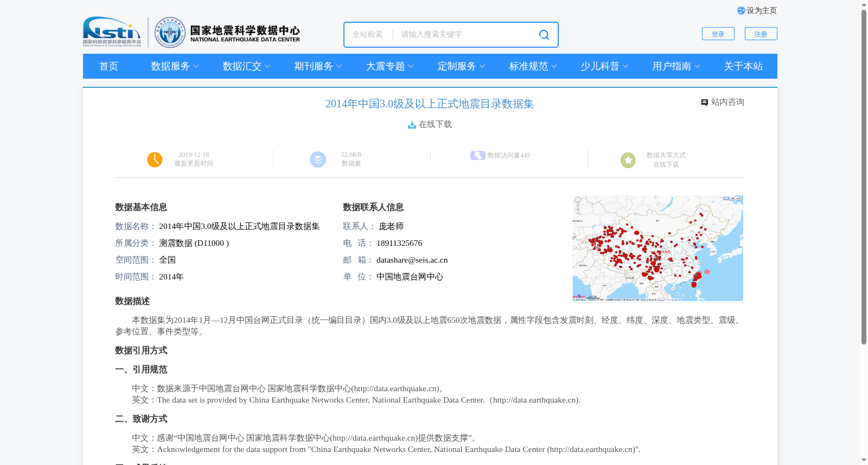The image size is (868, 465).
Task: Click the 在线下载 download icon
Action: [x=412, y=125]
